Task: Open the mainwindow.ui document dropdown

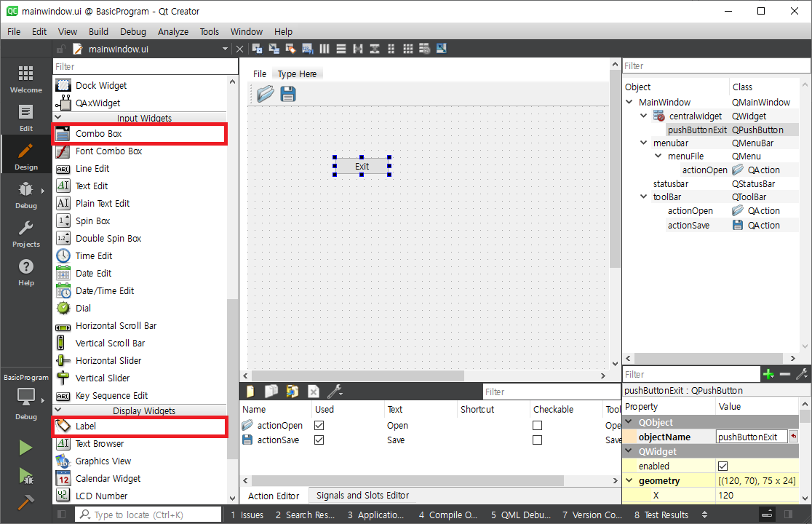Action: click(225, 49)
